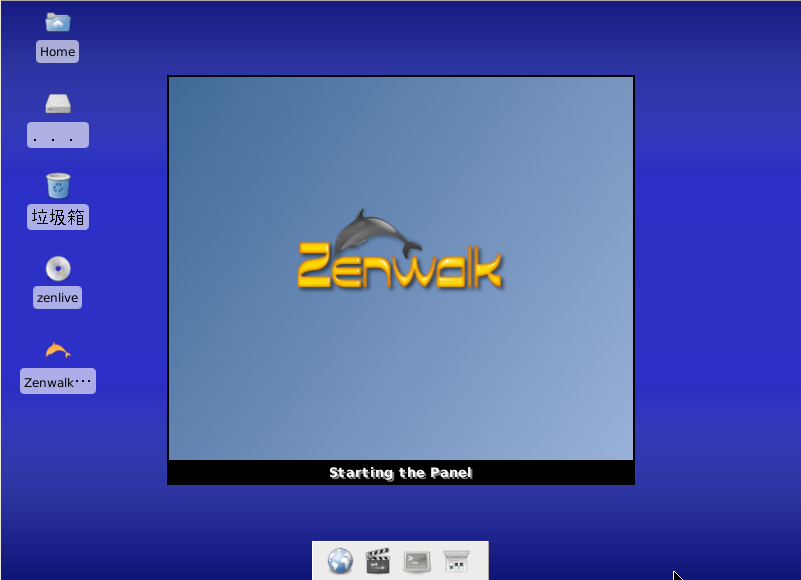
Task: Click the dotted label beneath the drive icon
Action: [x=57, y=134]
